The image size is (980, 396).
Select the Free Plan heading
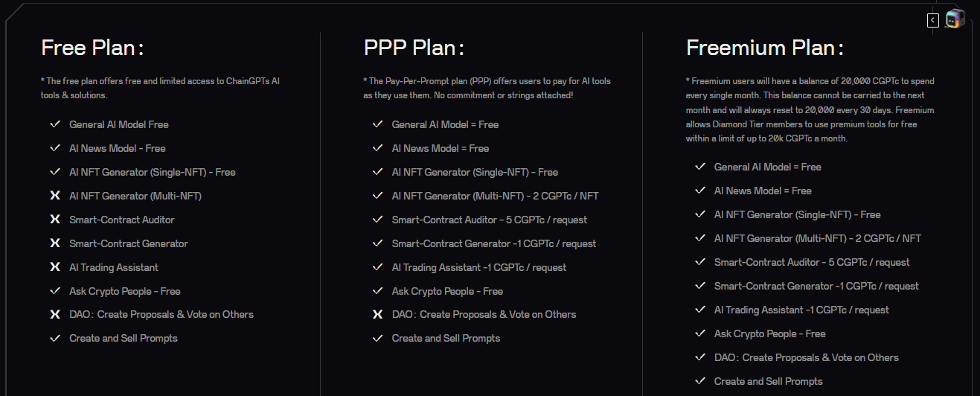92,48
